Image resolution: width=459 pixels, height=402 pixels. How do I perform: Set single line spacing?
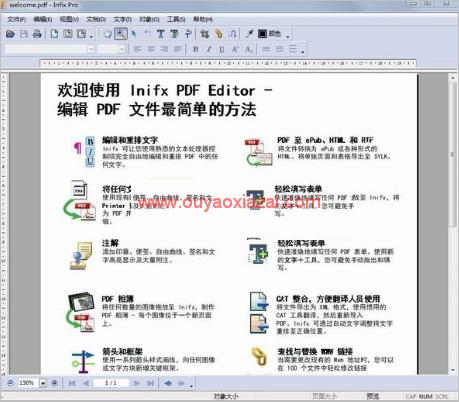266,49
